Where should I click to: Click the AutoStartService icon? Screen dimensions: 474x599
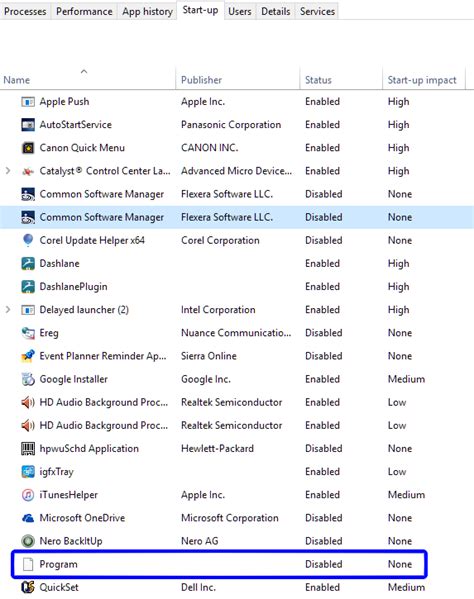click(28, 125)
